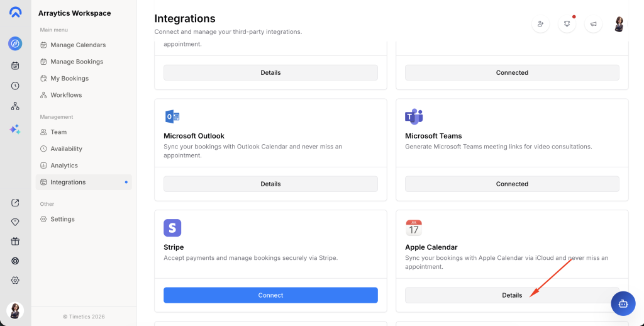Open Apple Calendar Details button

click(x=511, y=295)
